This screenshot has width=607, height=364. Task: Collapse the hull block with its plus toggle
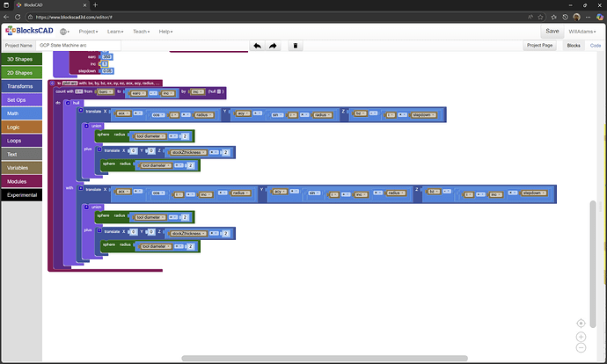click(67, 103)
